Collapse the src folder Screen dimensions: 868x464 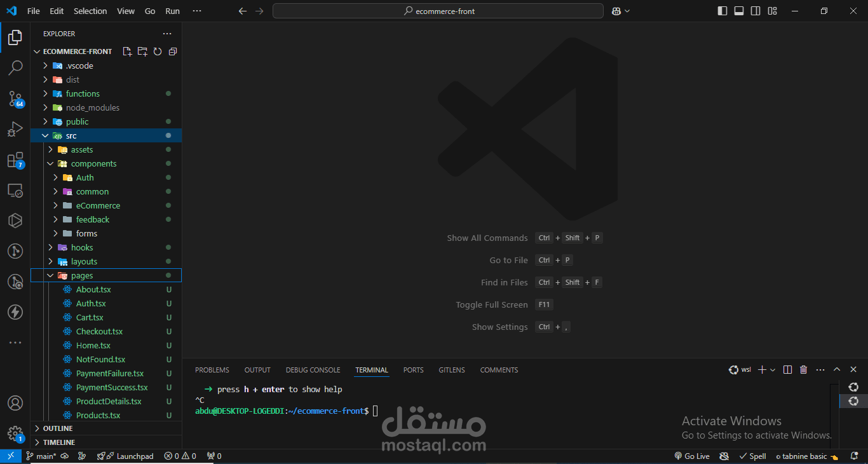coord(106,135)
